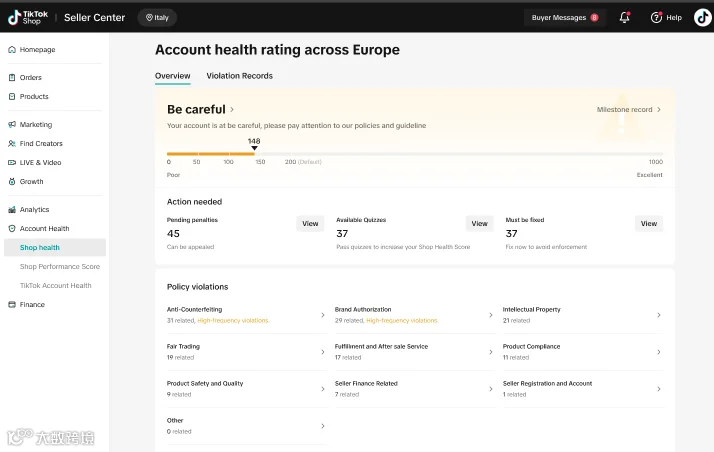Click the Buyer Messages red badge
The image size is (714, 452).
(594, 17)
